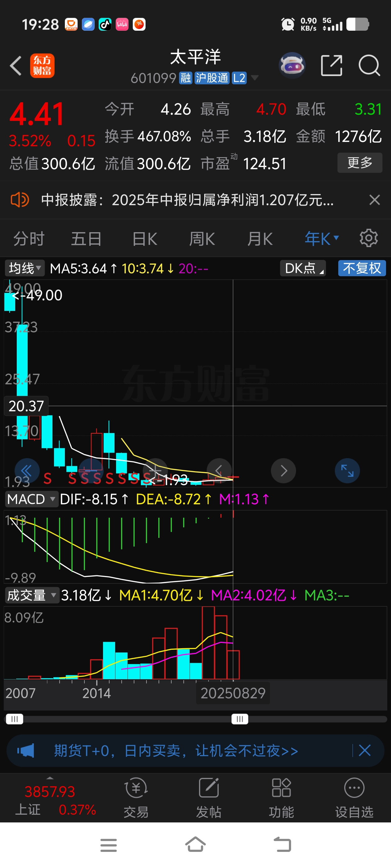Open the AI robot assistant avatar

click(292, 65)
